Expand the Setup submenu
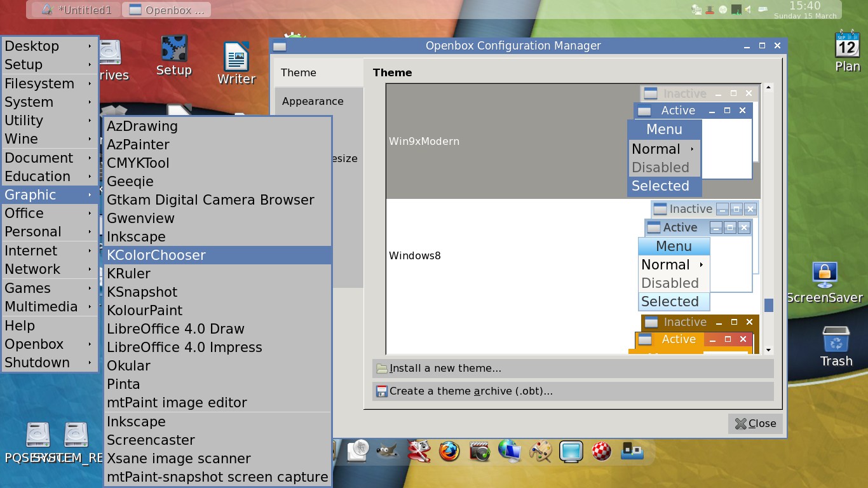The width and height of the screenshot is (868, 488). pos(50,64)
